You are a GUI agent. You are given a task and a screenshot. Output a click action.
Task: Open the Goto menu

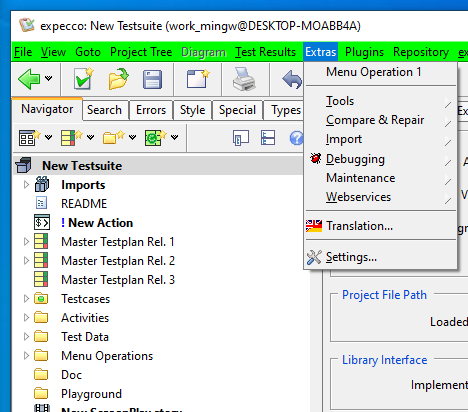coord(88,52)
